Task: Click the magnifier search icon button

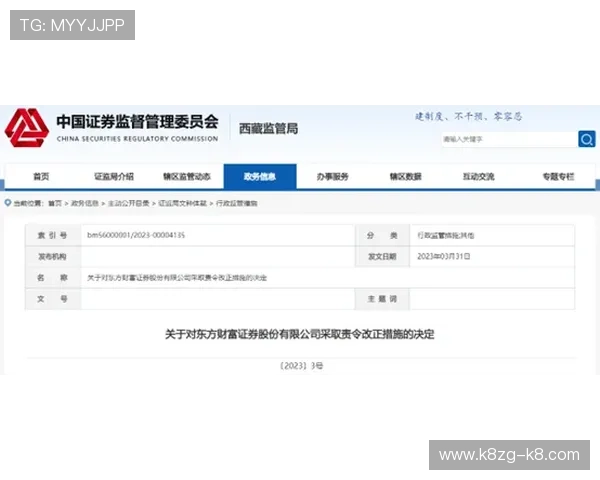Action: pyautogui.click(x=587, y=139)
